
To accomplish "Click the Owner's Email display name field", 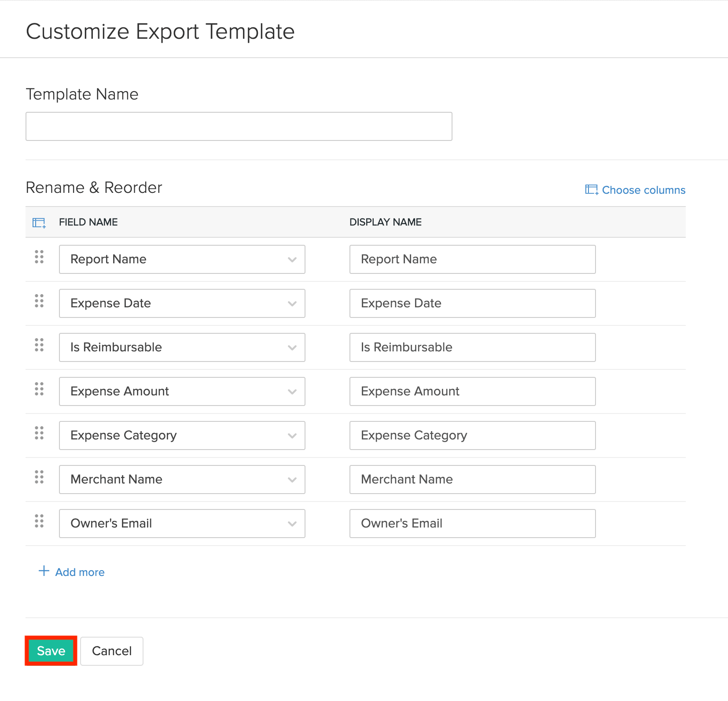I will (472, 524).
